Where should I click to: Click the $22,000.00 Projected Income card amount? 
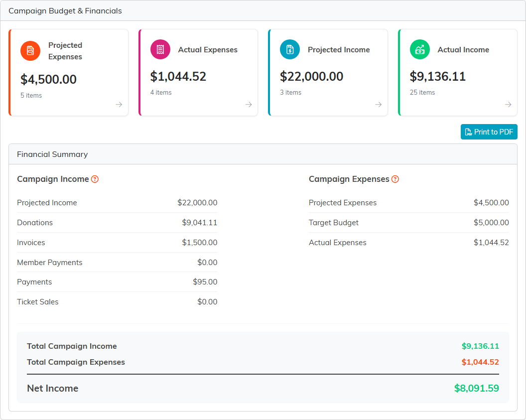point(312,77)
